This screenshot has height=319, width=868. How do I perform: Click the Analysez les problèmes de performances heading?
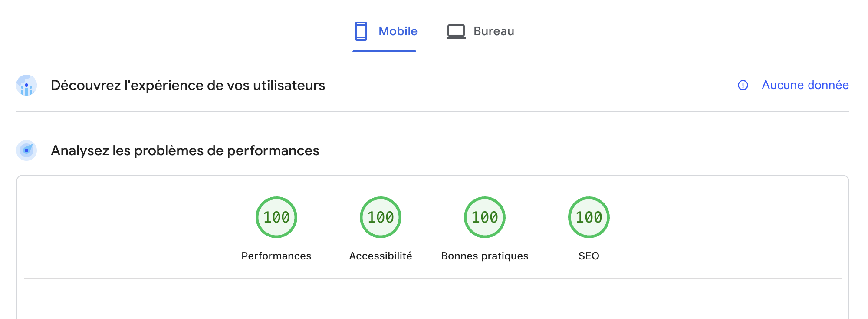pyautogui.click(x=185, y=151)
